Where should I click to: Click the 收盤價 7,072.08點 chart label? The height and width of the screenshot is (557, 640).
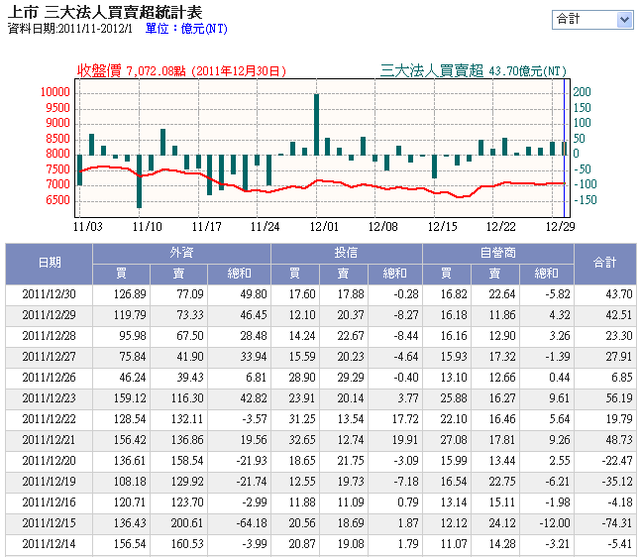coord(181,71)
